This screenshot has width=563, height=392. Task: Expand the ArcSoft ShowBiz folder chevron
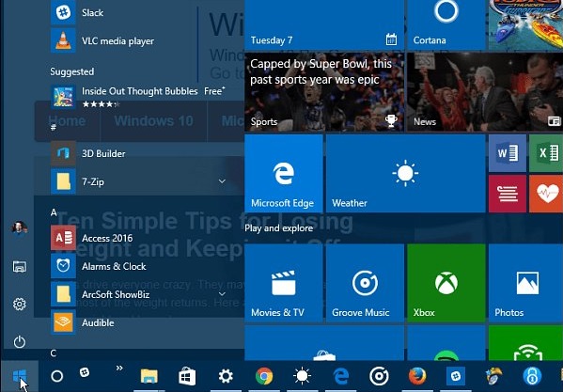click(x=222, y=294)
